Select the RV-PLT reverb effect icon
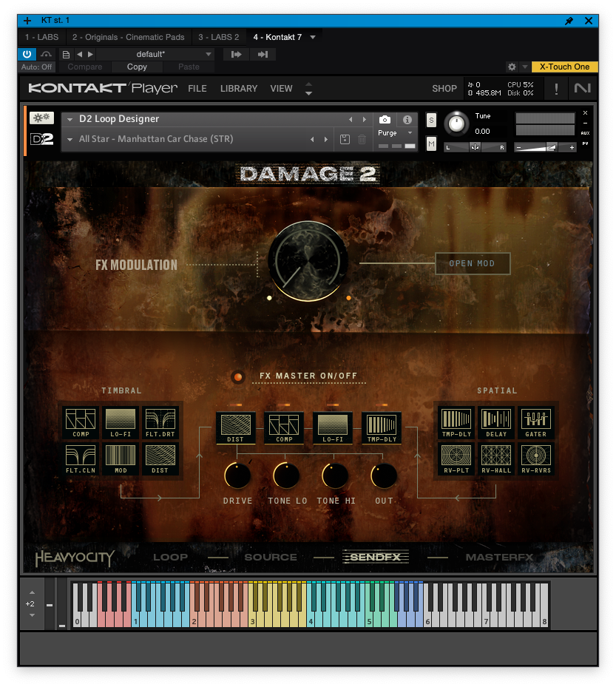The height and width of the screenshot is (687, 616). 456,458
